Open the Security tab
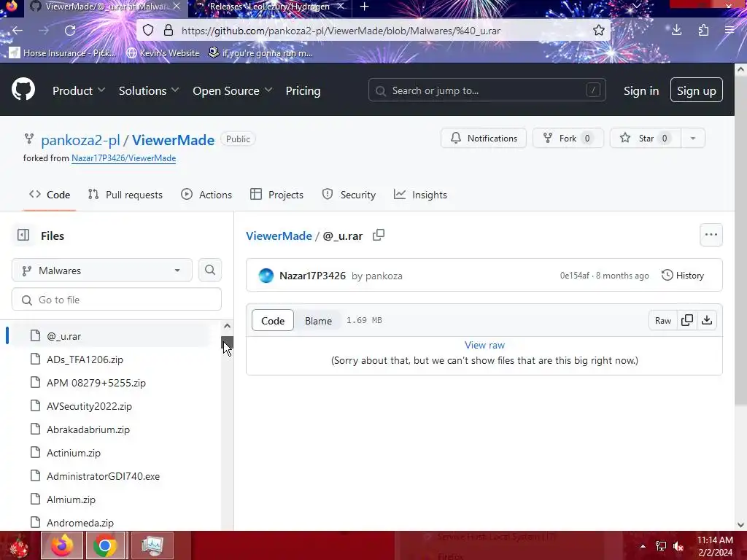Image resolution: width=747 pixels, height=560 pixels. (349, 195)
